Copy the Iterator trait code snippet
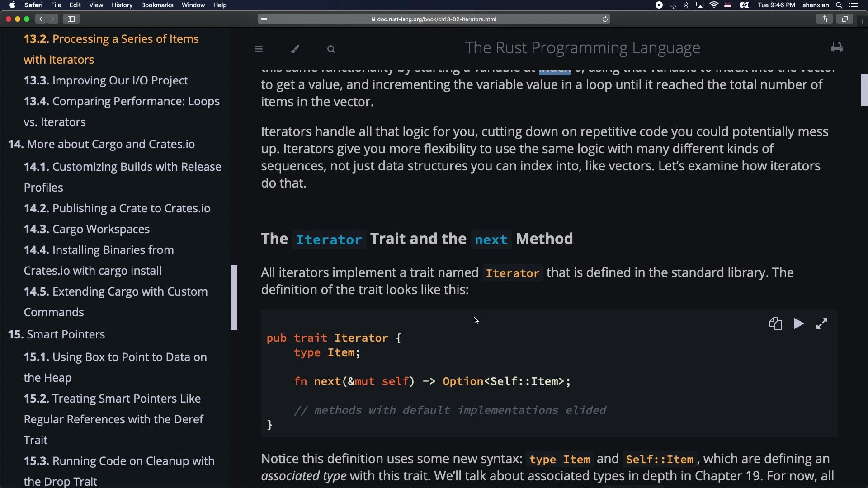Image resolution: width=868 pixels, height=488 pixels. 776,324
